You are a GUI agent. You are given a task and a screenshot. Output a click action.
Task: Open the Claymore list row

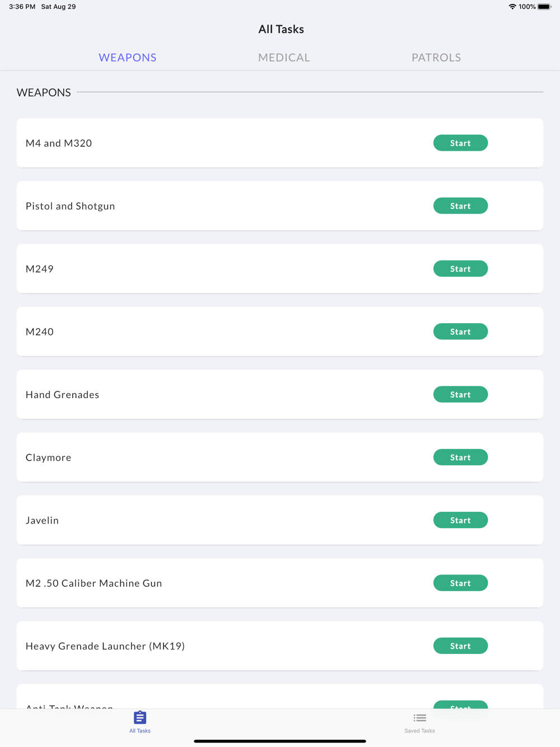click(224, 457)
